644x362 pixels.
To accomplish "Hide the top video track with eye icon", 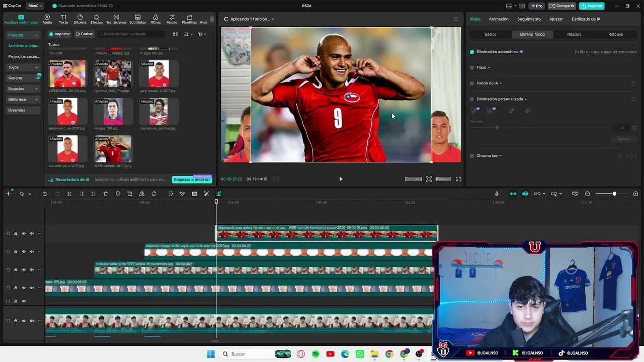I will tap(24, 233).
